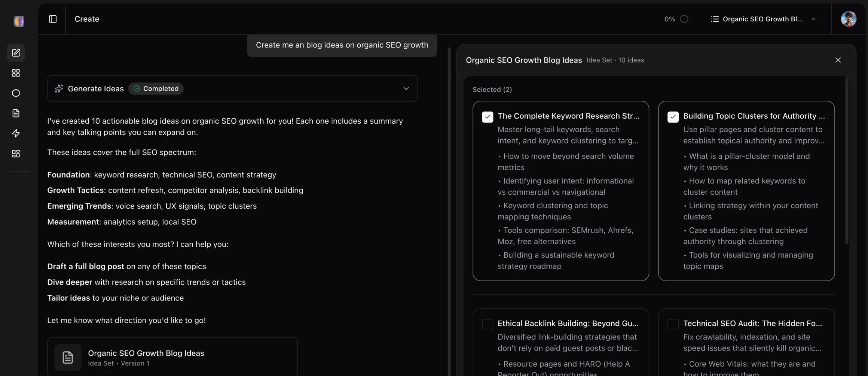Image resolution: width=868 pixels, height=376 pixels.
Task: Open the new compose edit icon
Action: 16,53
